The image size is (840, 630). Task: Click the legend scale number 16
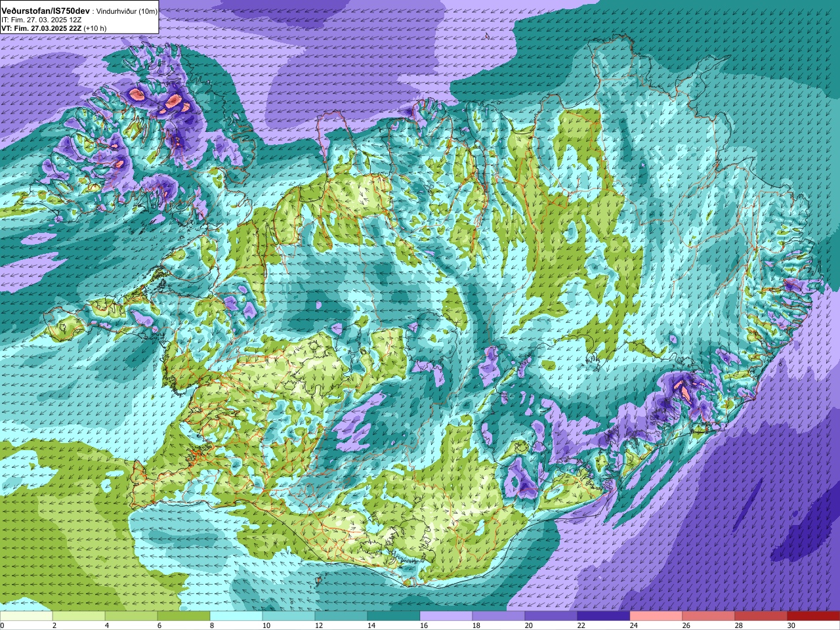point(425,625)
